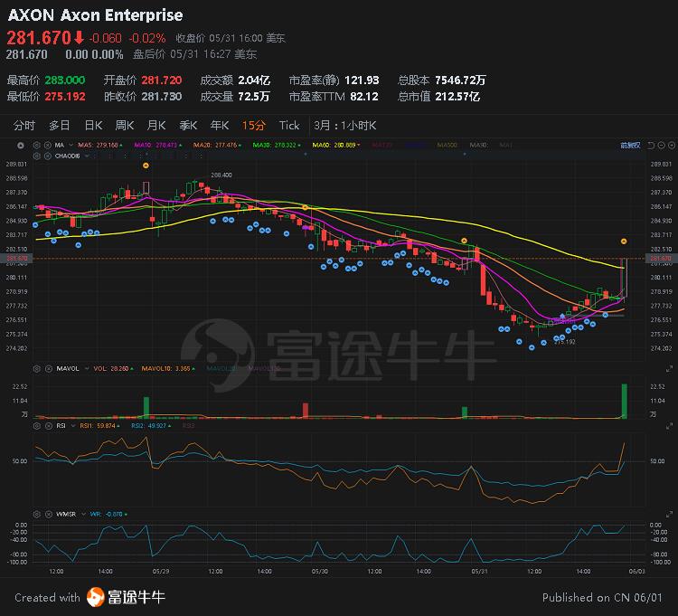Toggle MA10 line visibility
Screen dimensions: 678x616
158,146
